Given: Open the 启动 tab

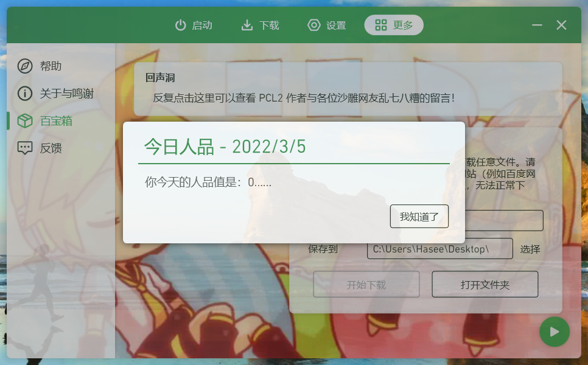Looking at the screenshot, I should [x=194, y=25].
